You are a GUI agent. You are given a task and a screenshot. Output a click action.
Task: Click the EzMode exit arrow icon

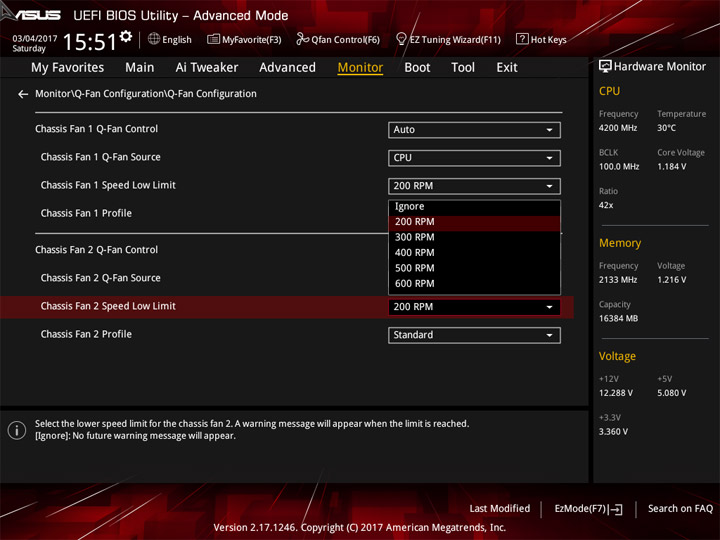[x=616, y=509]
